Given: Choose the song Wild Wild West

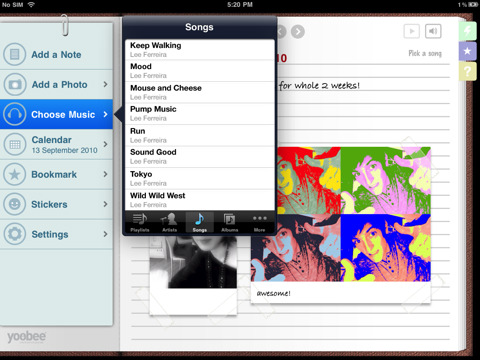Looking at the screenshot, I should (200, 200).
